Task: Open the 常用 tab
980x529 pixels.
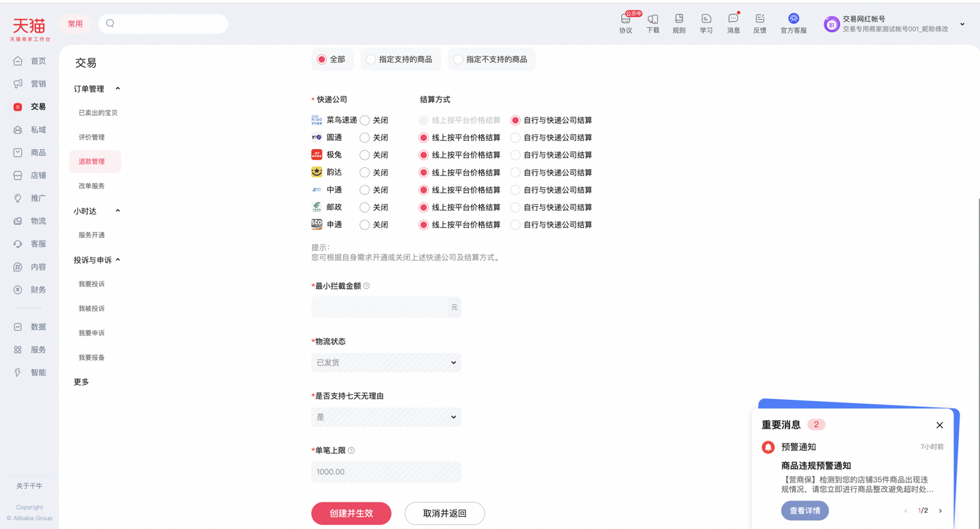Action: (75, 23)
